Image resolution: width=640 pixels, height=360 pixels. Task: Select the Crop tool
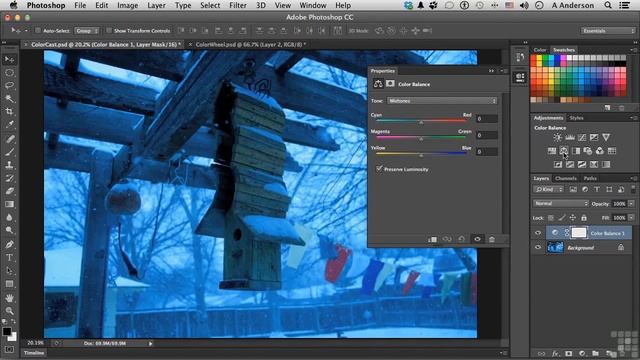pyautogui.click(x=9, y=111)
